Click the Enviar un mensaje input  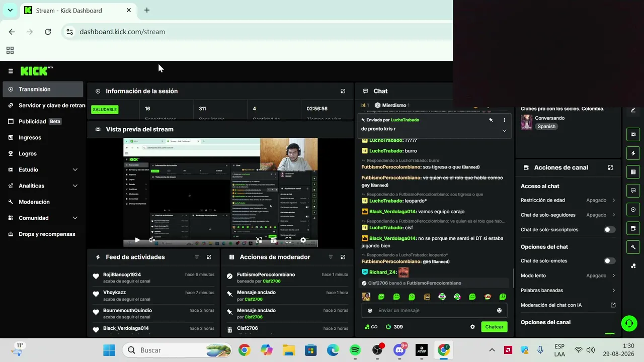tap(434, 310)
